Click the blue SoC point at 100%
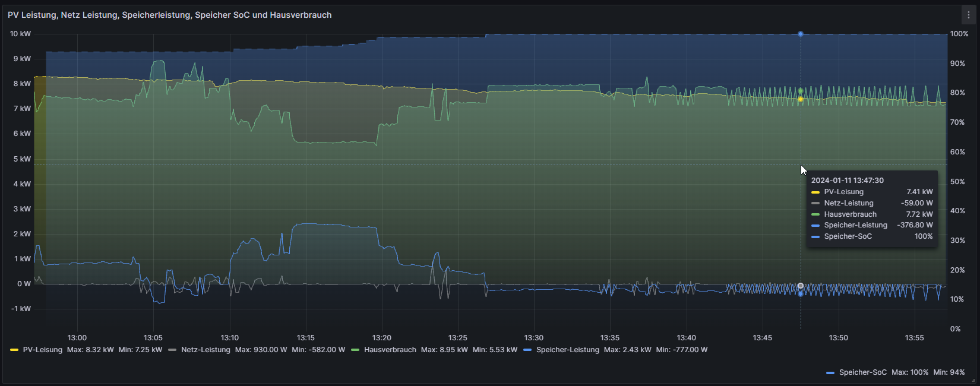980x386 pixels. click(801, 34)
